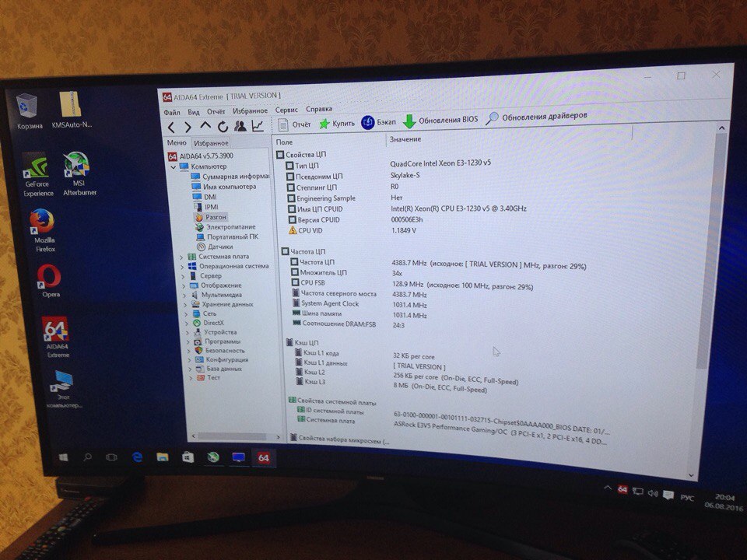The width and height of the screenshot is (747, 560).
Task: Click the Отчёт report toolbar button
Action: pos(294,124)
